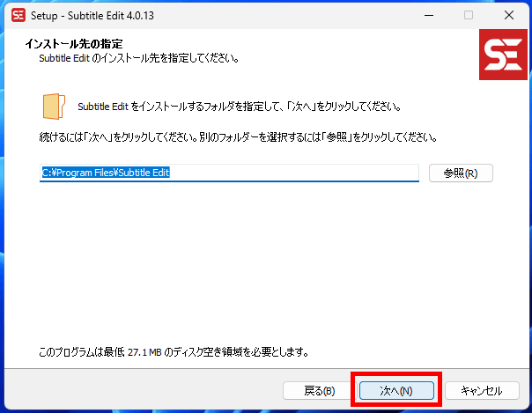
Task: Go back with the 戻る(B) button
Action: click(319, 391)
